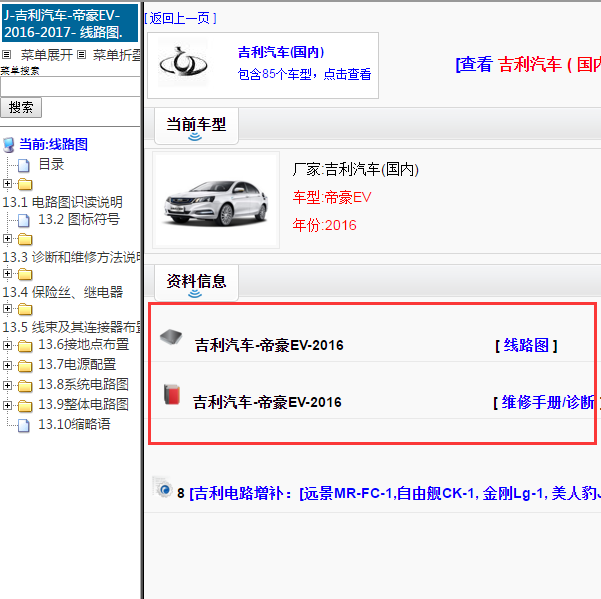Open the 资料信息 tab

196,283
